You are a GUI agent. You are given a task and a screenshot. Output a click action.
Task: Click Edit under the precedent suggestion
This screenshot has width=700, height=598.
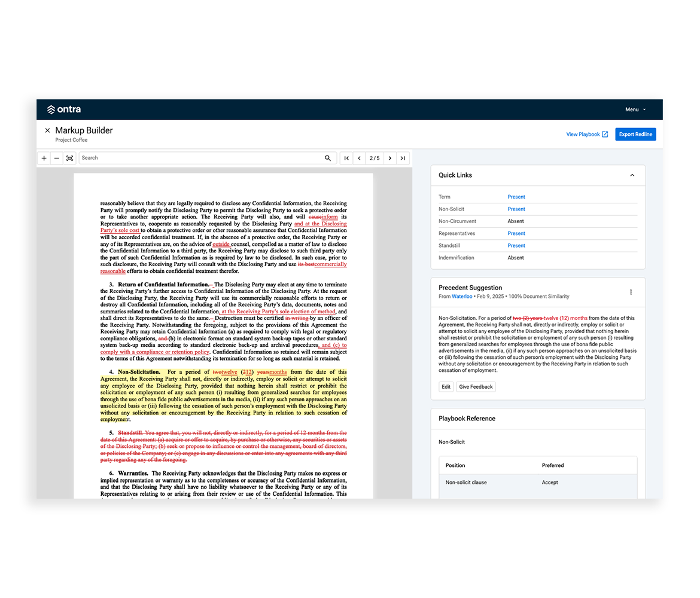tap(446, 387)
